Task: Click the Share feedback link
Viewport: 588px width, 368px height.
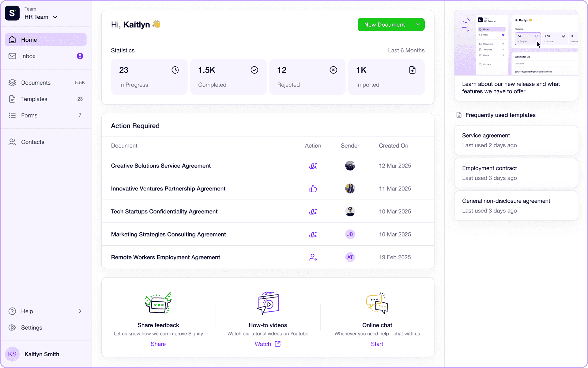Action: tap(158, 344)
